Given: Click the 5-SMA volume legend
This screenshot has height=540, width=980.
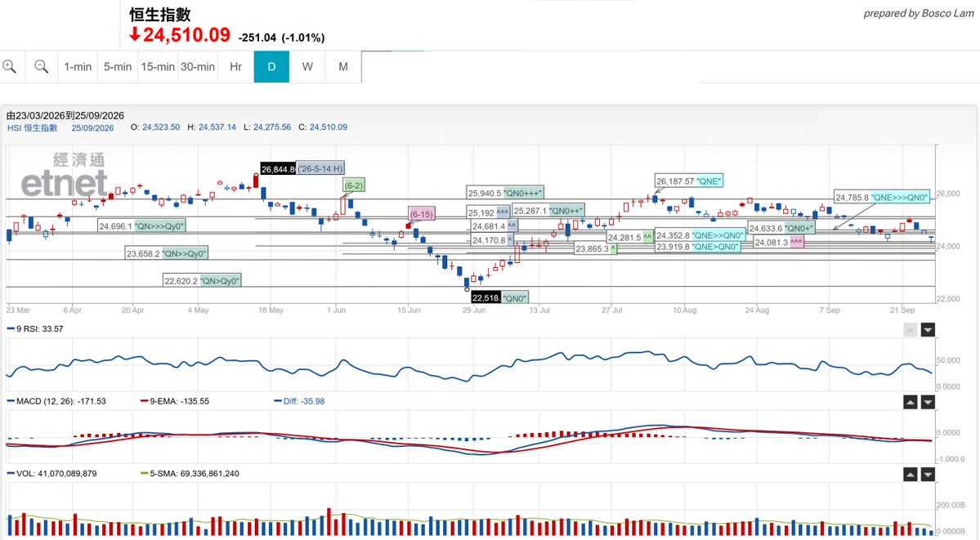Looking at the screenshot, I should click(190, 474).
